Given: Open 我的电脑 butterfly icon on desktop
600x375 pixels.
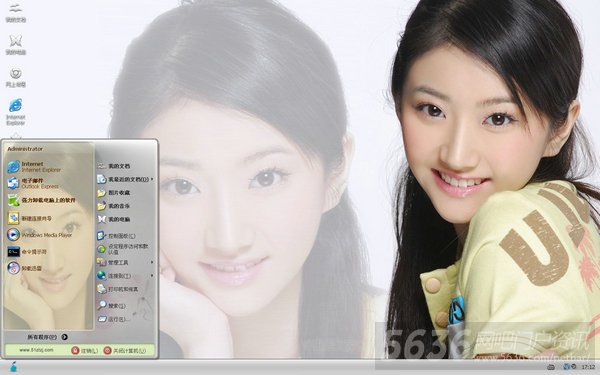Looking at the screenshot, I should [x=15, y=45].
